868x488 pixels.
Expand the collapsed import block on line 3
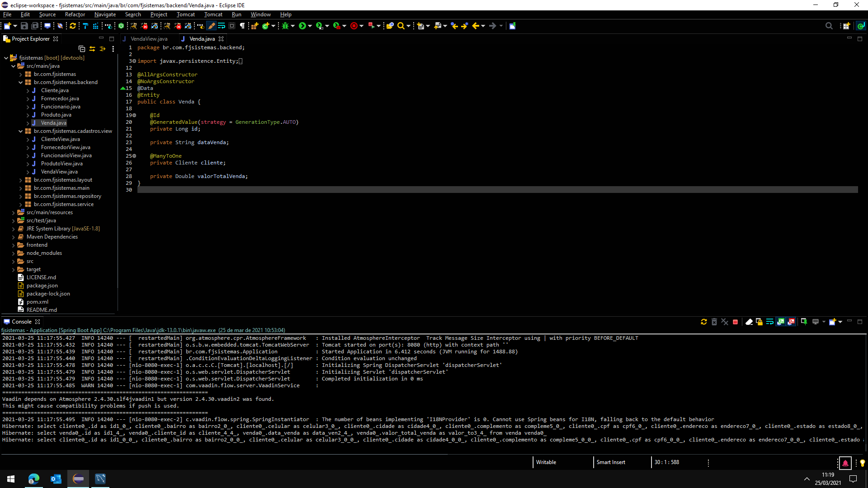point(134,61)
